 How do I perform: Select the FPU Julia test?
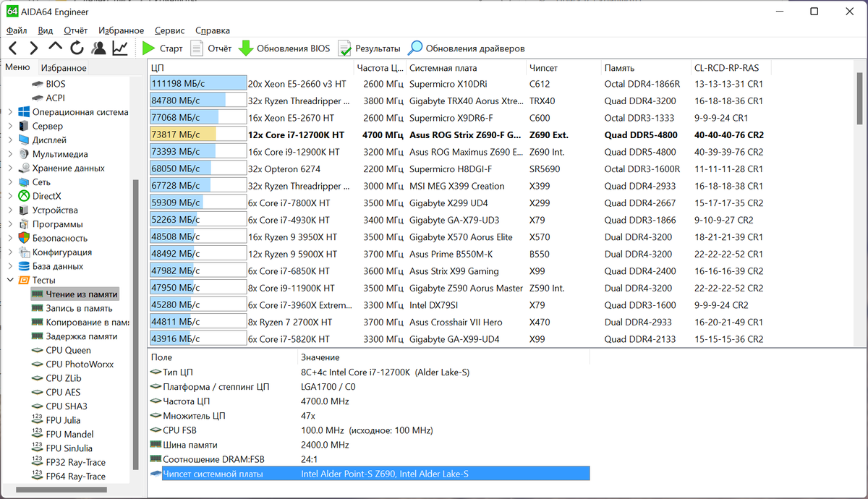coord(63,420)
